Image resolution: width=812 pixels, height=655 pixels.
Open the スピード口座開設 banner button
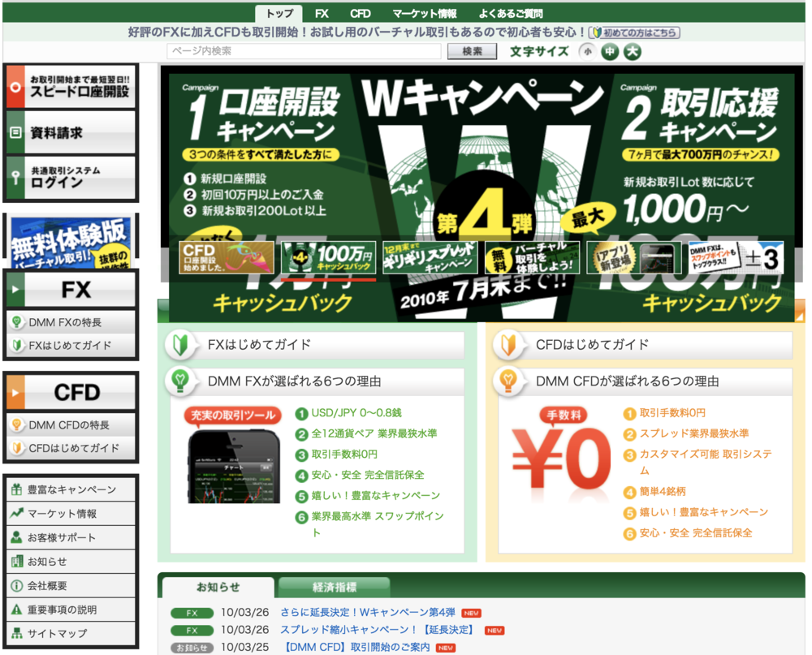click(71, 87)
